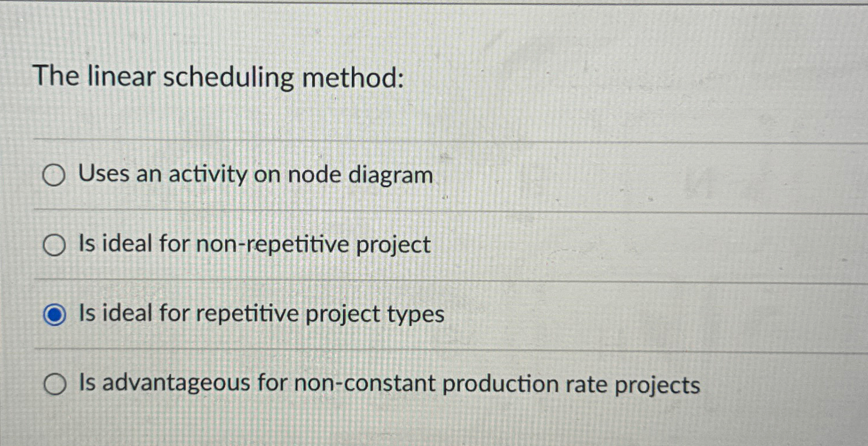This screenshot has width=868, height=446.
Task: Select the 'Uses an activity on node diagram' radio button
Action: click(54, 174)
